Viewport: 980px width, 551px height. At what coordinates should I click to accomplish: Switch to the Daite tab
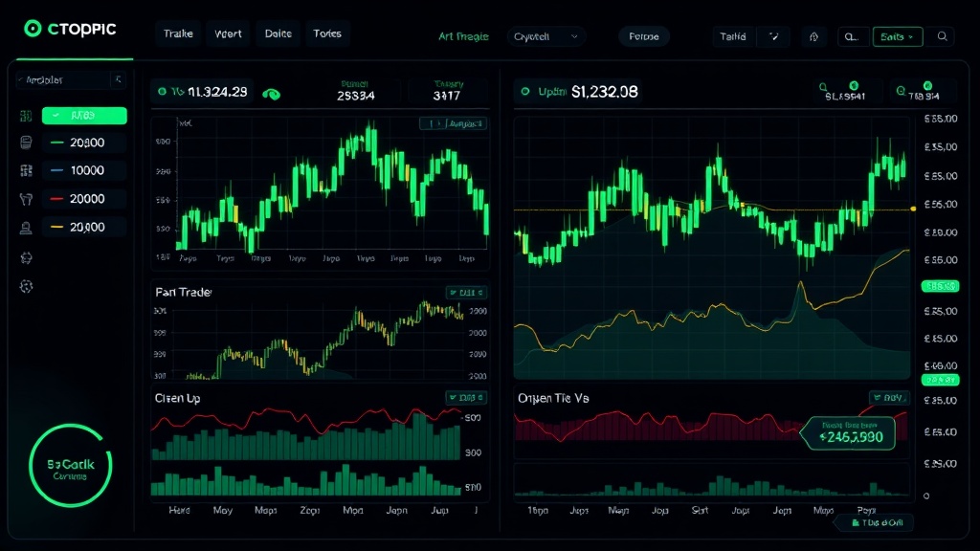tap(278, 33)
